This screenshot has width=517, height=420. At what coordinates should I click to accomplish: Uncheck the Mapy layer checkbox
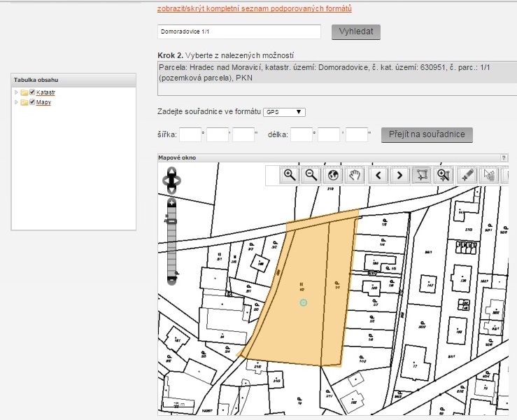(32, 102)
